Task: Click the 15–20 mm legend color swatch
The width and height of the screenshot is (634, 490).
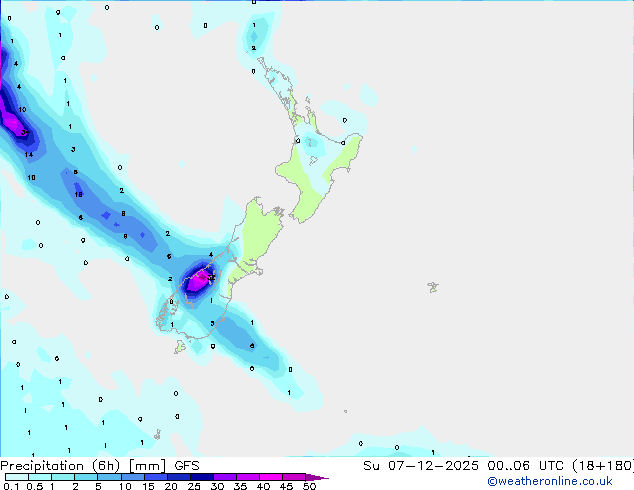Action: click(155, 477)
